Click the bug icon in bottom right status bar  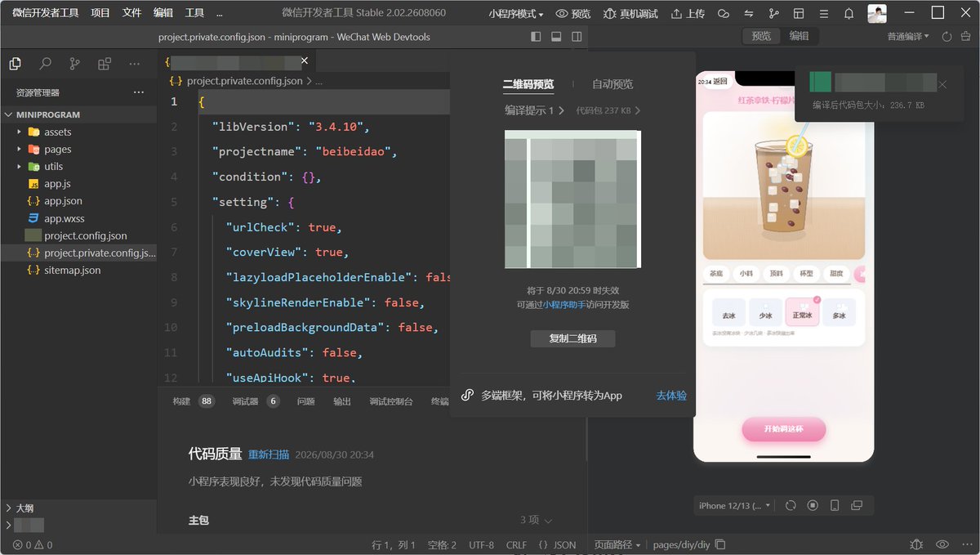916,544
